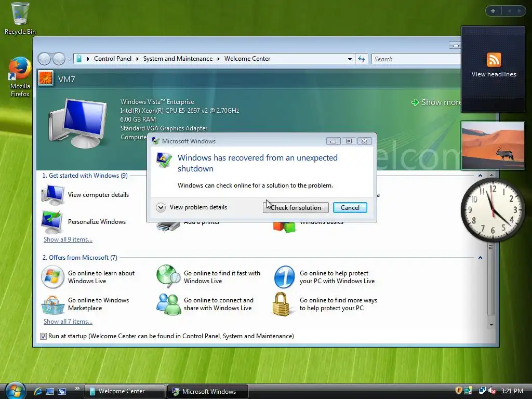The width and height of the screenshot is (532, 399).
Task: Click Cancel in the recovery dialog
Action: [x=350, y=208]
